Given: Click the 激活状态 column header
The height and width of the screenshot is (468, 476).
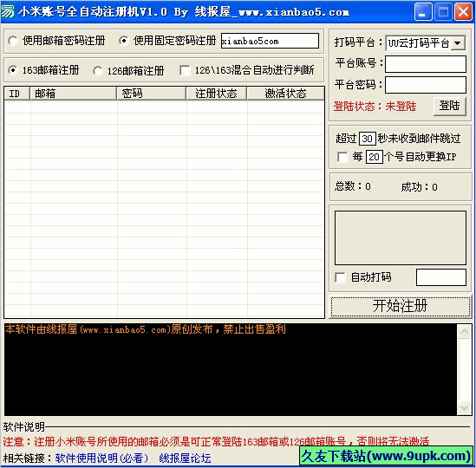Looking at the screenshot, I should [285, 94].
